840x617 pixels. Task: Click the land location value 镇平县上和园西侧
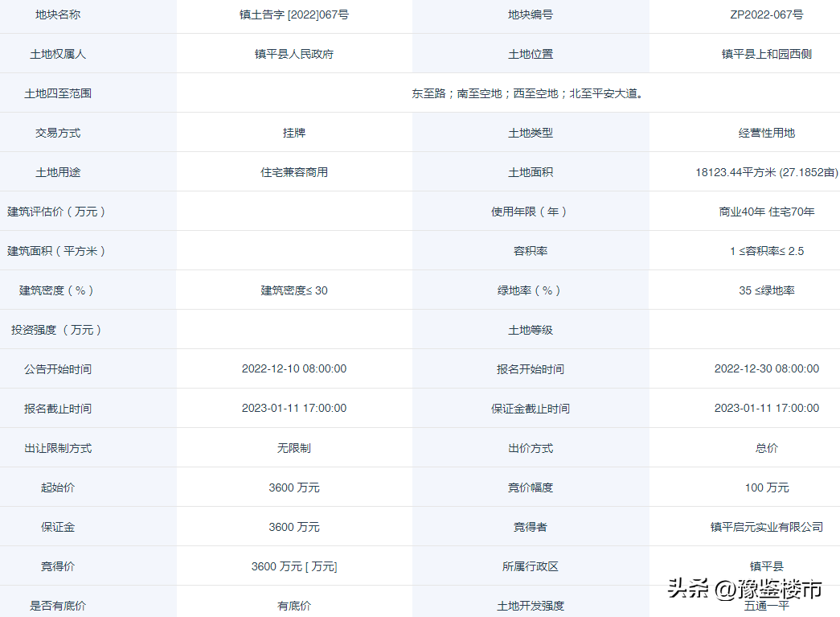pyautogui.click(x=766, y=54)
